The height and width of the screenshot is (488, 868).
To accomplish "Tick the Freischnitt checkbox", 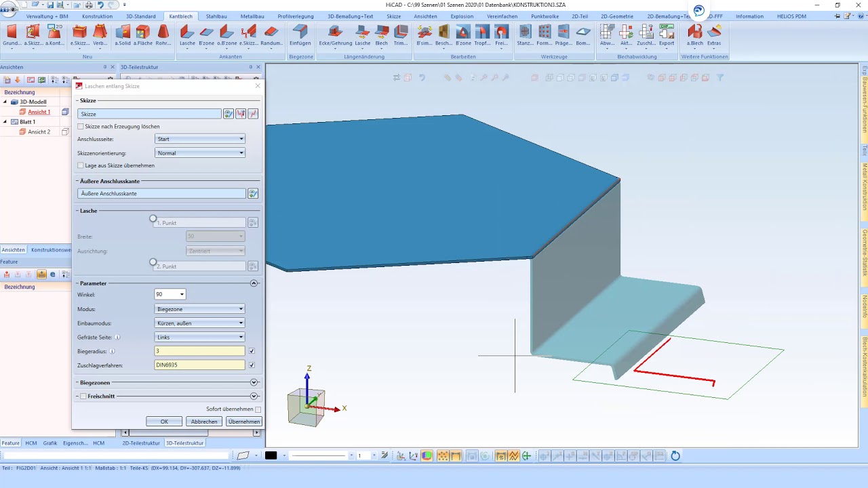I will click(83, 396).
